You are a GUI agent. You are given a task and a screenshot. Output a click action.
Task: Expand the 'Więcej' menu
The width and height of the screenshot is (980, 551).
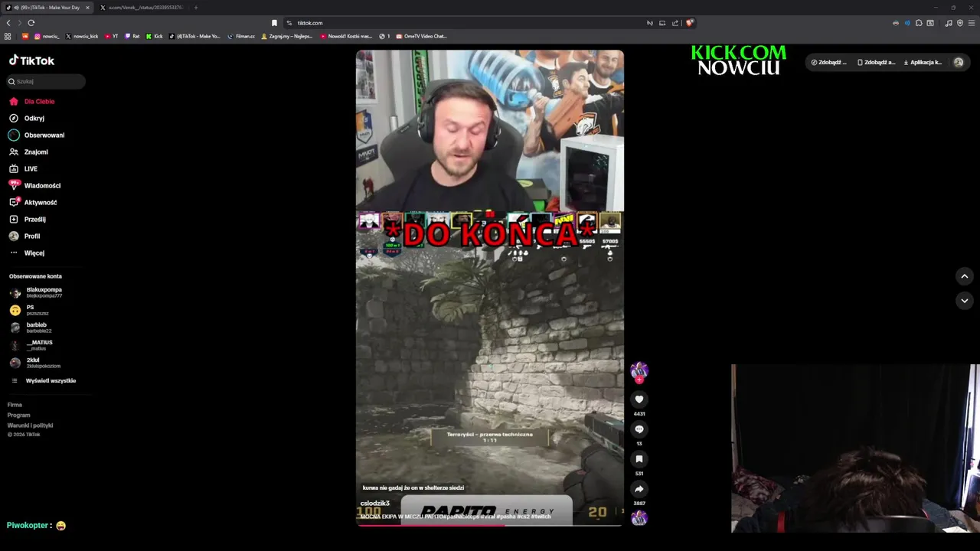click(27, 253)
